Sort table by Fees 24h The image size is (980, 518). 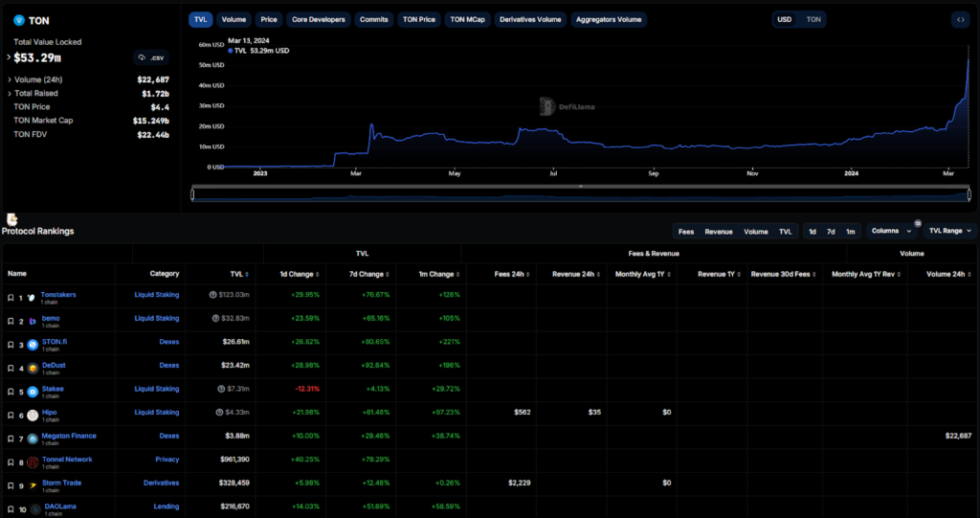[513, 274]
